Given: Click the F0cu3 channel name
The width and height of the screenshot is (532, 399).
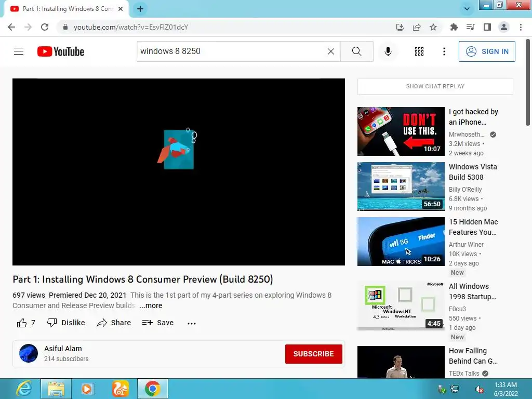Looking at the screenshot, I should click(x=457, y=309).
